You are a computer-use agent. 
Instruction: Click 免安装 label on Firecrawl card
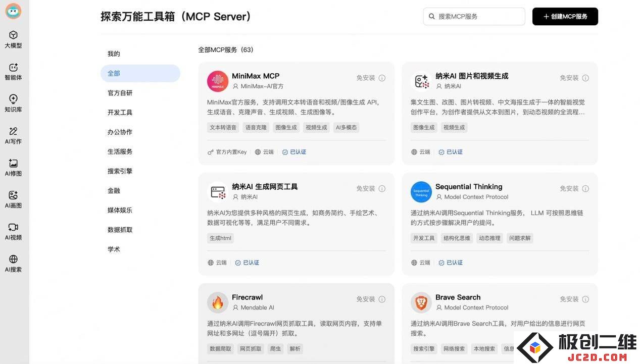tap(366, 299)
